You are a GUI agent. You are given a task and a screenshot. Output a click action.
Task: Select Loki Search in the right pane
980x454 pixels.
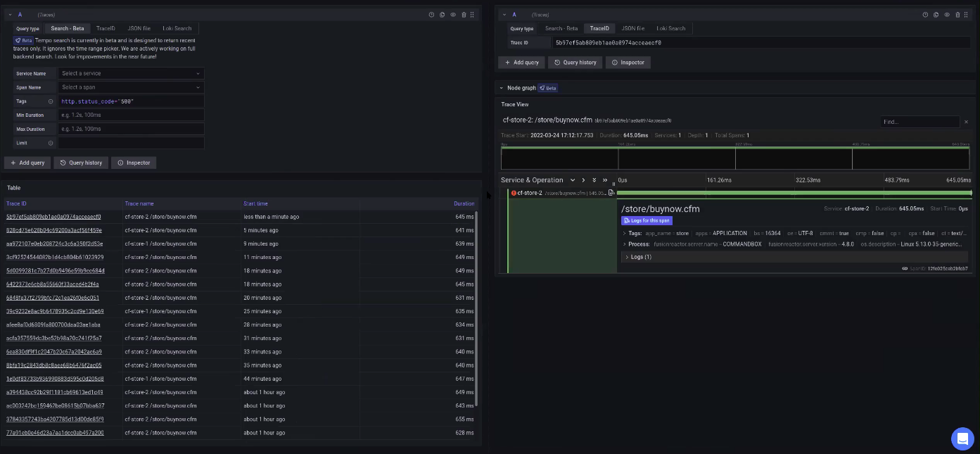point(671,28)
